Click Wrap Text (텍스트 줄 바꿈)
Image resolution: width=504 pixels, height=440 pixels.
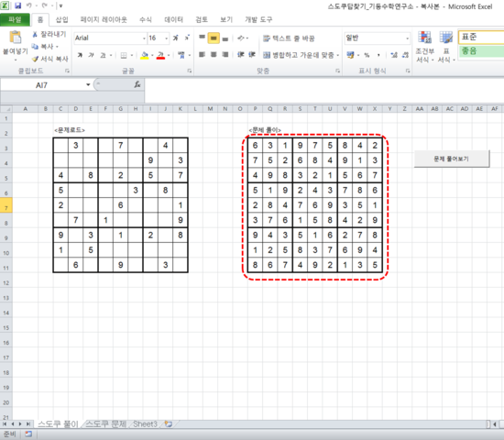(289, 38)
